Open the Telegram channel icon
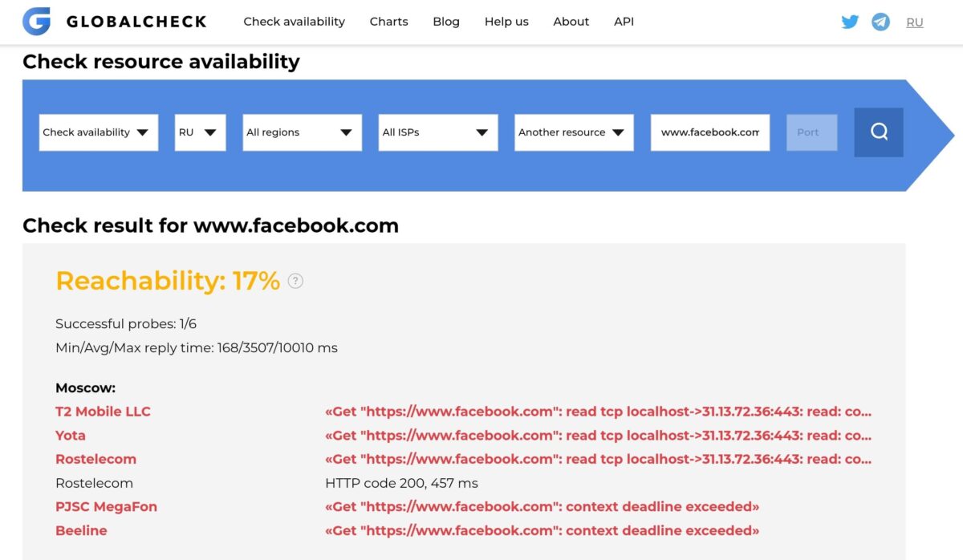963x560 pixels. pyautogui.click(x=880, y=22)
